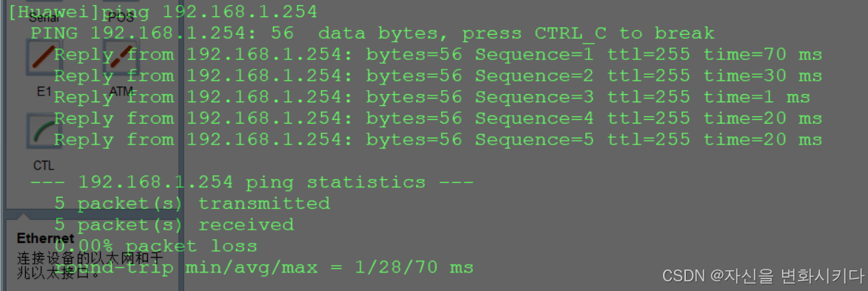Screen dimensions: 868x291
Task: Click the E1 text label
Action: (44, 92)
